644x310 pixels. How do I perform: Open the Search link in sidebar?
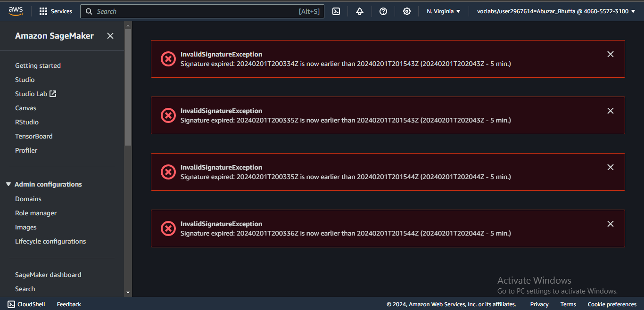click(25, 289)
